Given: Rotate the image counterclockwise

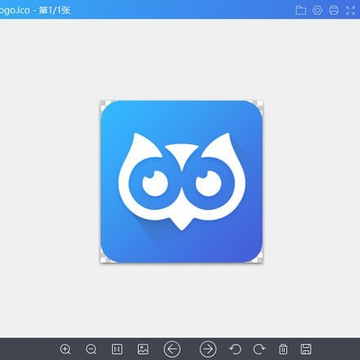Looking at the screenshot, I should tap(235, 349).
